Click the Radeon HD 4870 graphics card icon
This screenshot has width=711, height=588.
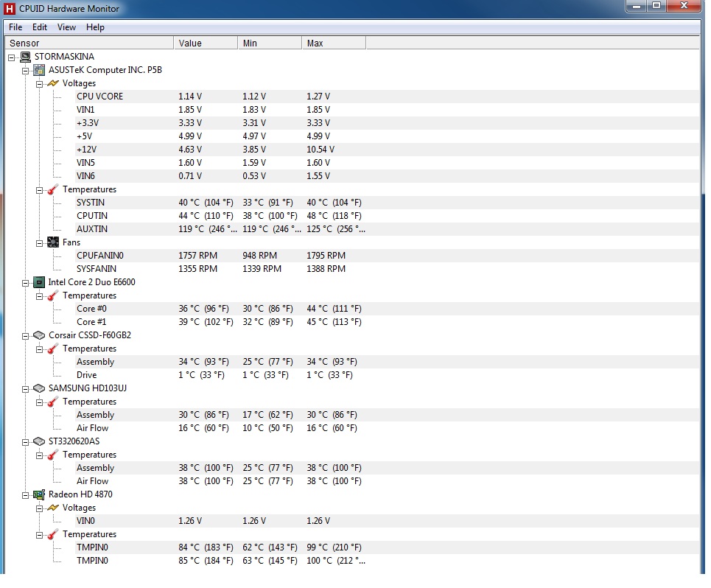coord(40,494)
